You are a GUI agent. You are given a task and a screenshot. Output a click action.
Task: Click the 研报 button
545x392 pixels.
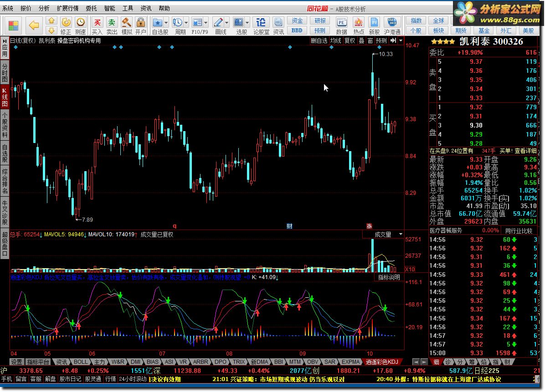[x=320, y=21]
